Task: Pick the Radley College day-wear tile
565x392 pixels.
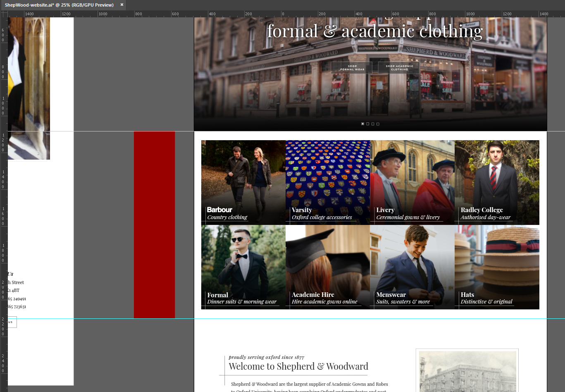Action: tap(497, 182)
